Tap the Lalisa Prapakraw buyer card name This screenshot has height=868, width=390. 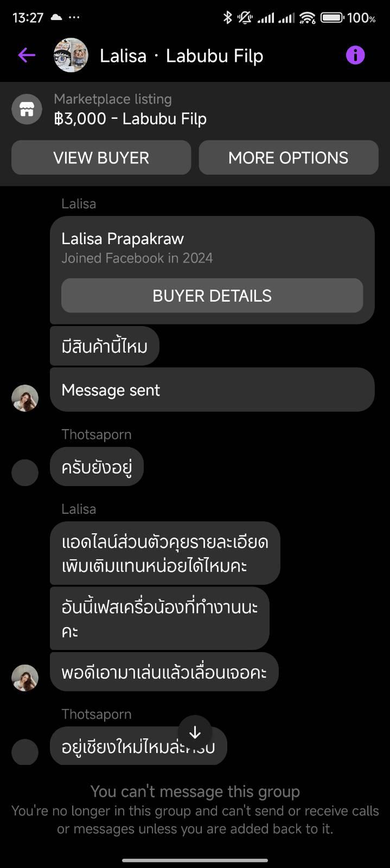(x=123, y=239)
